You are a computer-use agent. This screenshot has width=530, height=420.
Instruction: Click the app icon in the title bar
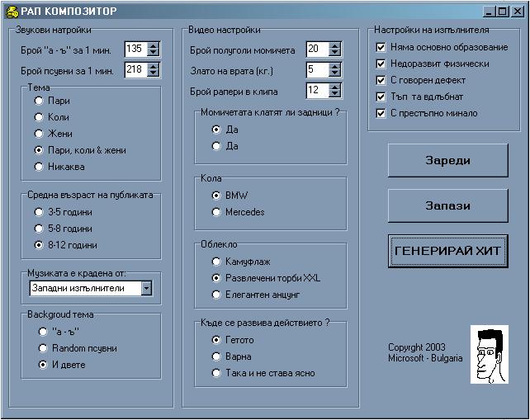[12, 12]
